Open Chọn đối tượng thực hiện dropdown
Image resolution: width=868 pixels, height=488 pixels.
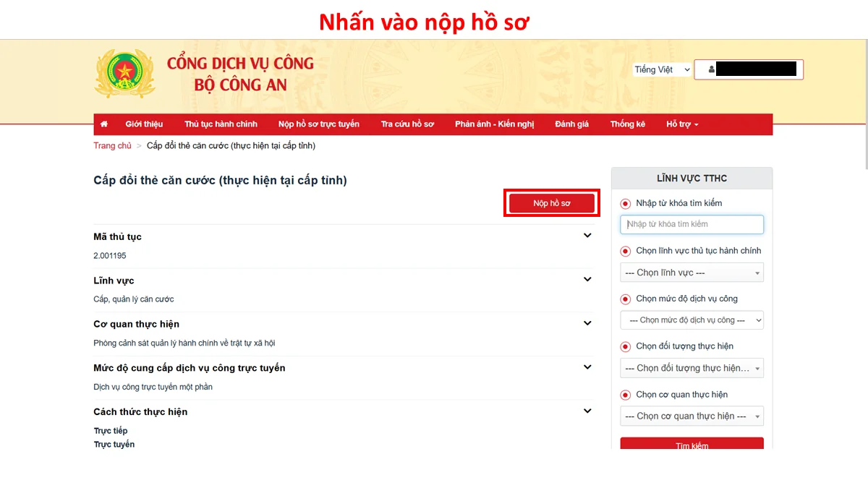(692, 368)
